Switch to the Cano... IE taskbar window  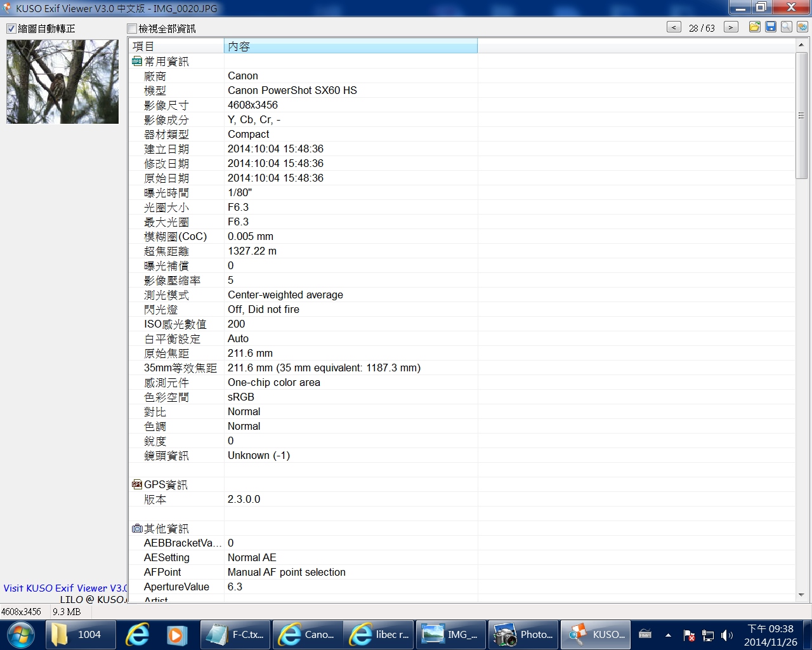click(x=307, y=635)
